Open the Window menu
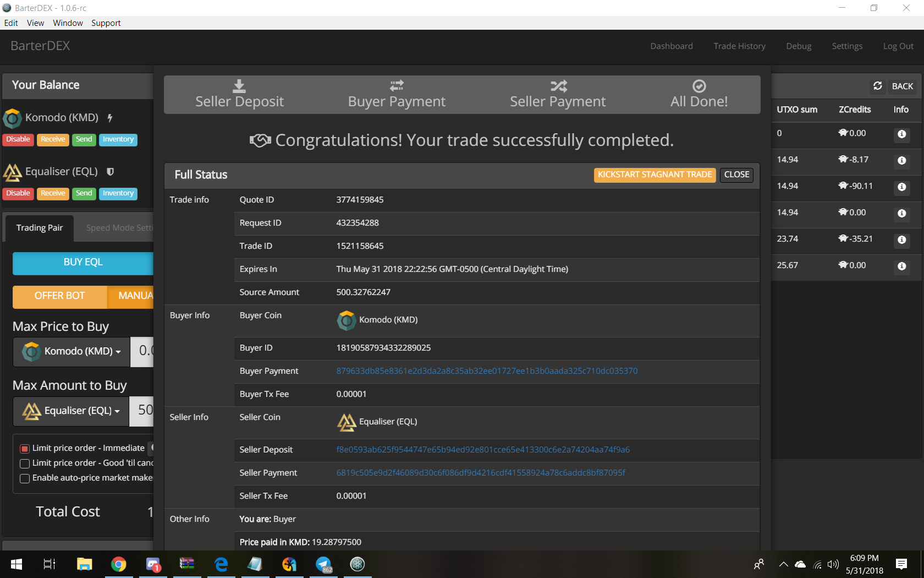This screenshot has width=924, height=578. (x=68, y=23)
